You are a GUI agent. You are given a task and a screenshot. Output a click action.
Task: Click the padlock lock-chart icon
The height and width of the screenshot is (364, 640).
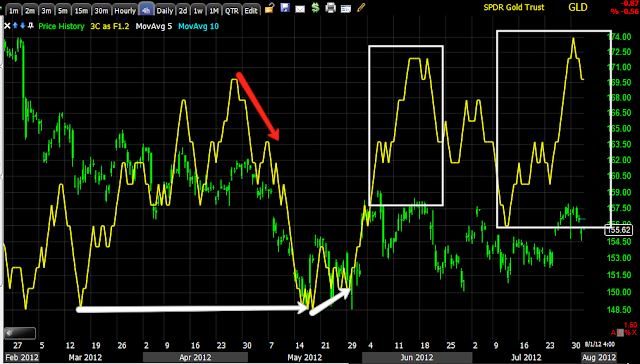(x=269, y=8)
